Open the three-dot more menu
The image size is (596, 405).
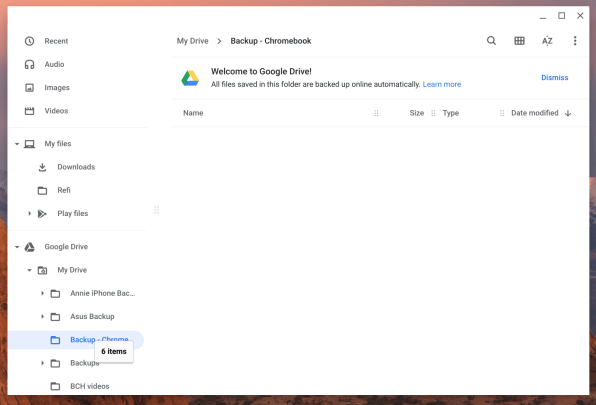click(x=575, y=41)
